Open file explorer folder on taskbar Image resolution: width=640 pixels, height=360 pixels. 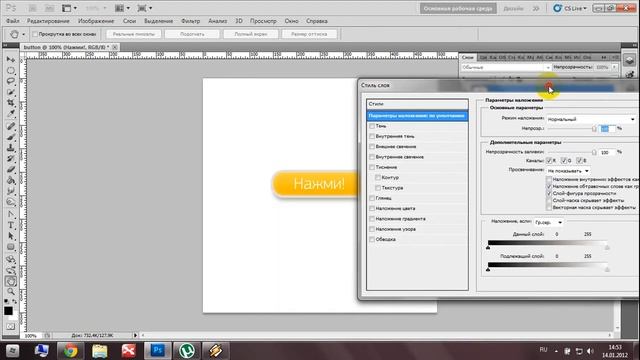[x=99, y=351]
